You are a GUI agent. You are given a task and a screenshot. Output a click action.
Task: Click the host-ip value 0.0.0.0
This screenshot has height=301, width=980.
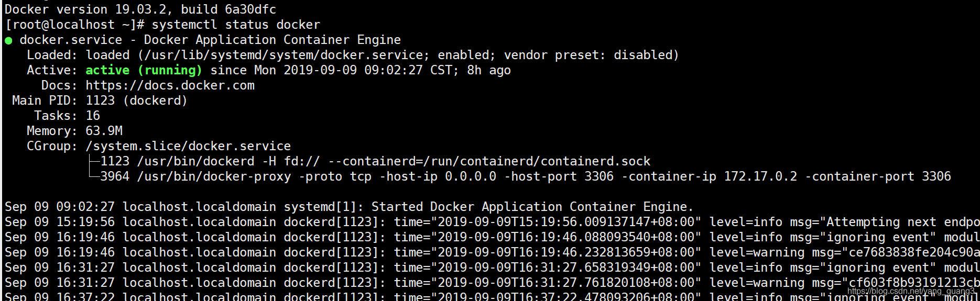pyautogui.click(x=470, y=177)
